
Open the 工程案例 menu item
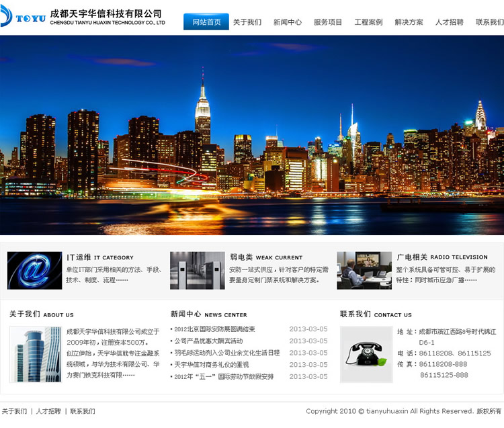click(368, 22)
